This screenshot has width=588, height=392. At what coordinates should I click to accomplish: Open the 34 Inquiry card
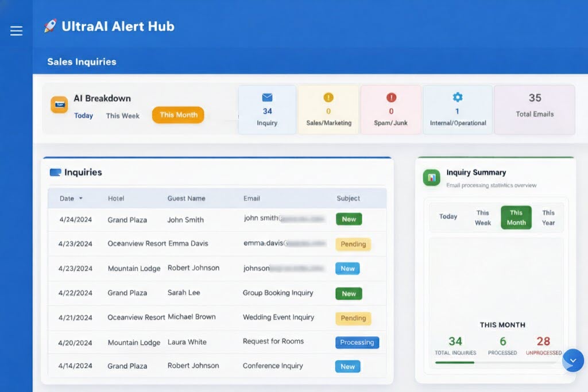[x=267, y=110]
